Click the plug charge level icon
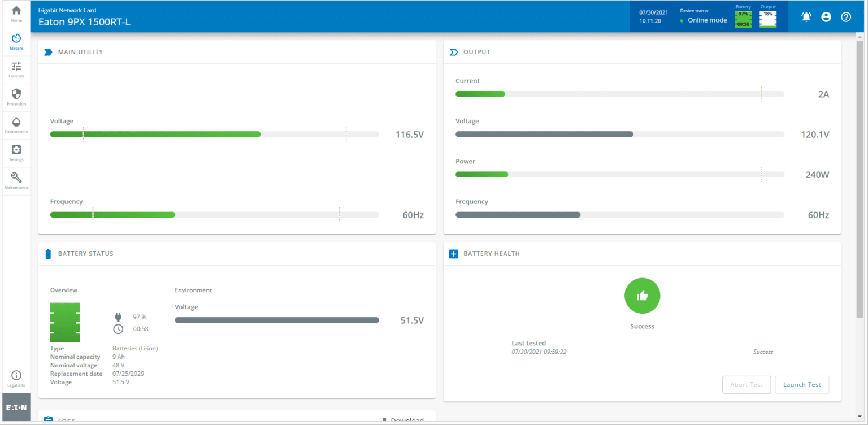The height and width of the screenshot is (425, 868). coord(118,317)
